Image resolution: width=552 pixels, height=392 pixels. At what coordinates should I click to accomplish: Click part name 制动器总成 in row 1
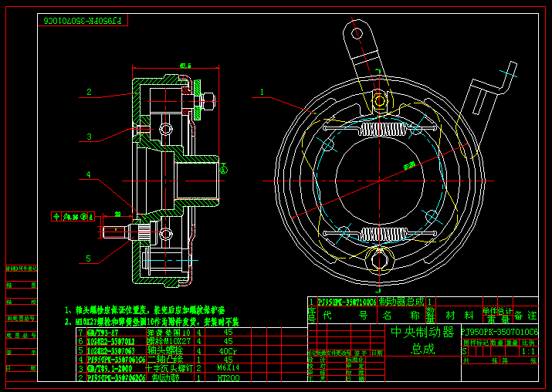tap(401, 302)
